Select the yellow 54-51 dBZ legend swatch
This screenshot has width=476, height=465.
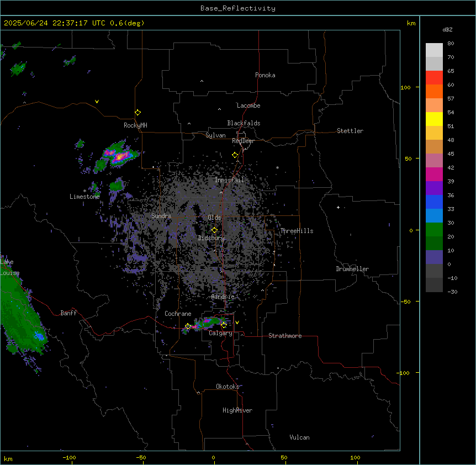[434, 119]
